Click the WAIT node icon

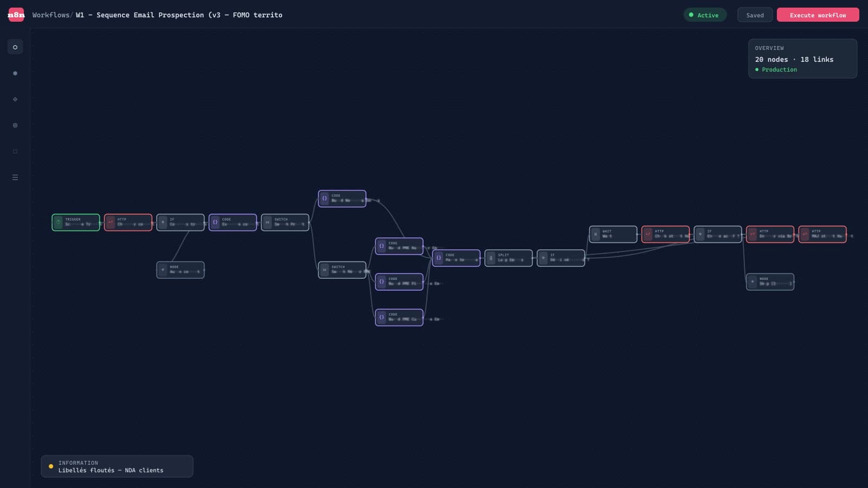(596, 234)
